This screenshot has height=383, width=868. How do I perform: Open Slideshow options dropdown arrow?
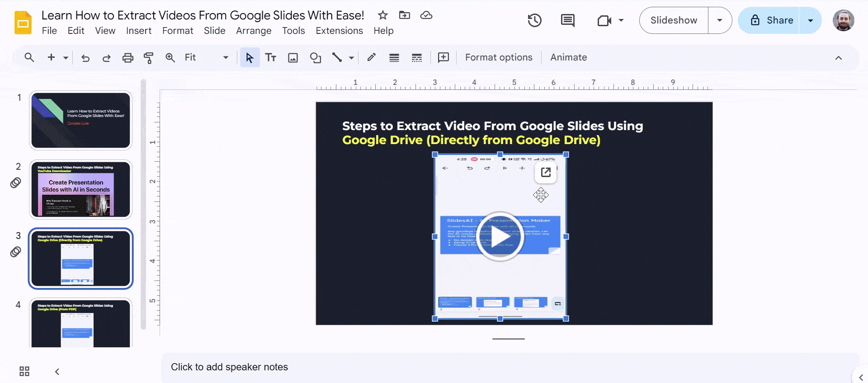(720, 20)
